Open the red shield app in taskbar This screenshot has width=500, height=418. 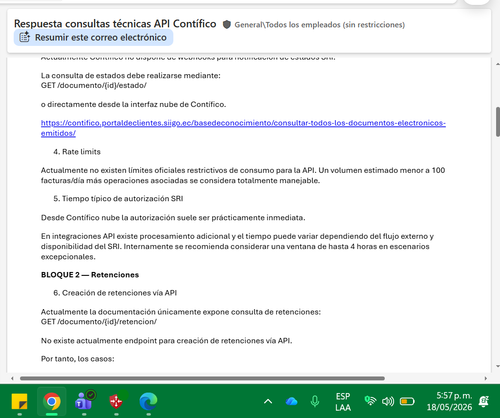[x=116, y=401]
